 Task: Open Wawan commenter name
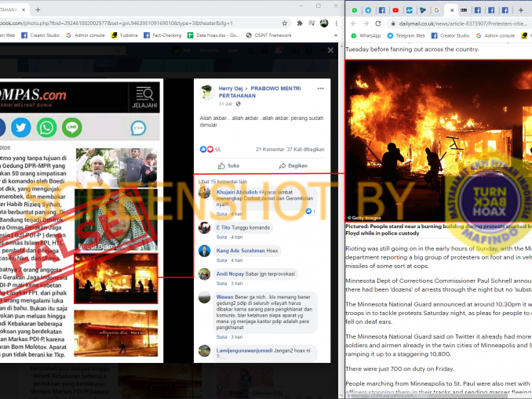click(224, 297)
